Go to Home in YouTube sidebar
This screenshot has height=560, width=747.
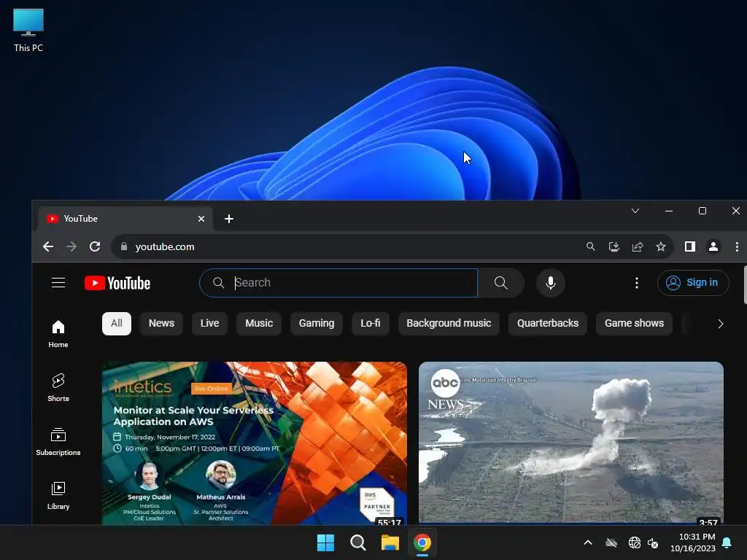coord(58,334)
